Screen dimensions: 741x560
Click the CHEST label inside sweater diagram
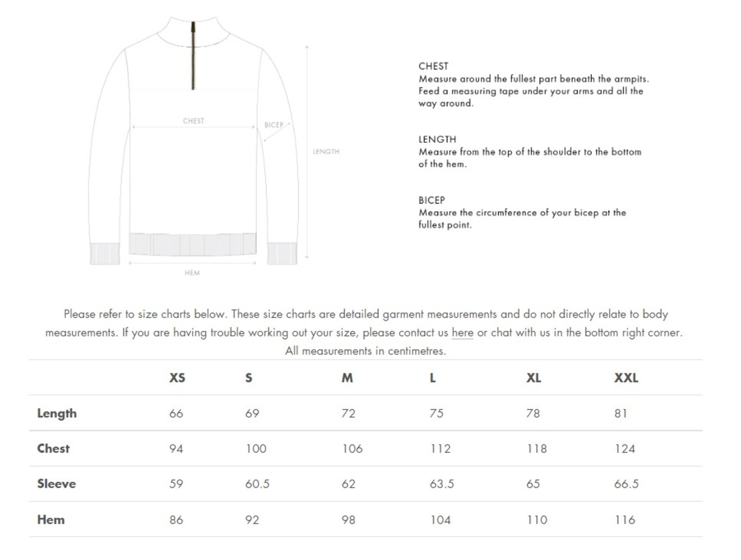pyautogui.click(x=193, y=121)
